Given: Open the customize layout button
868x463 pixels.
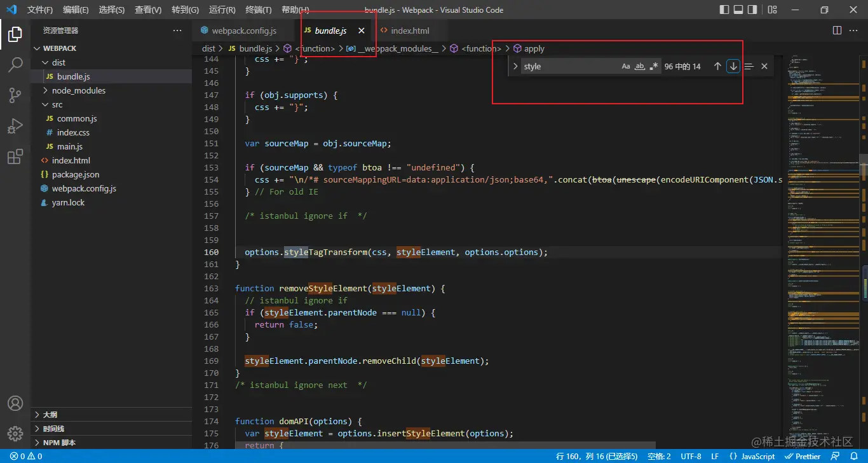Looking at the screenshot, I should click(772, 10).
